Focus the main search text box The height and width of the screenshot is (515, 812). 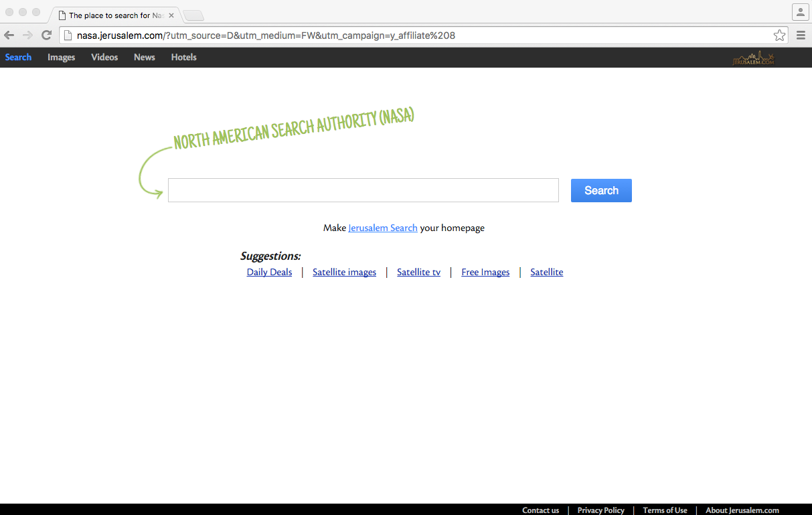(x=363, y=190)
